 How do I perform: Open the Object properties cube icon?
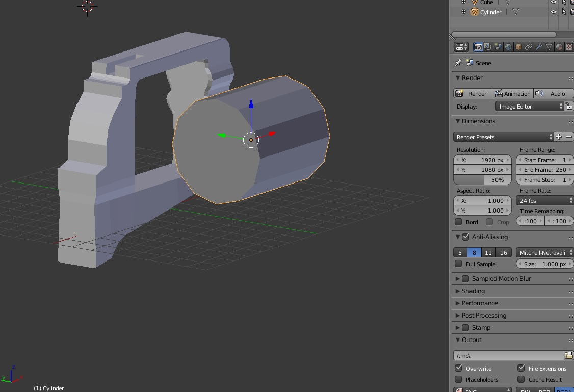pyautogui.click(x=518, y=47)
